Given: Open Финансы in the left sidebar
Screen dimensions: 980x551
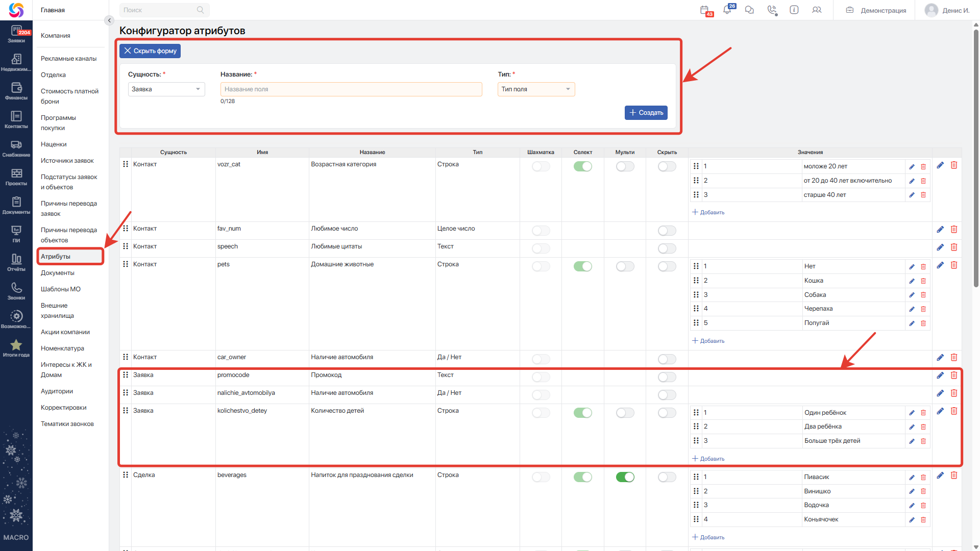Looking at the screenshot, I should [x=16, y=91].
